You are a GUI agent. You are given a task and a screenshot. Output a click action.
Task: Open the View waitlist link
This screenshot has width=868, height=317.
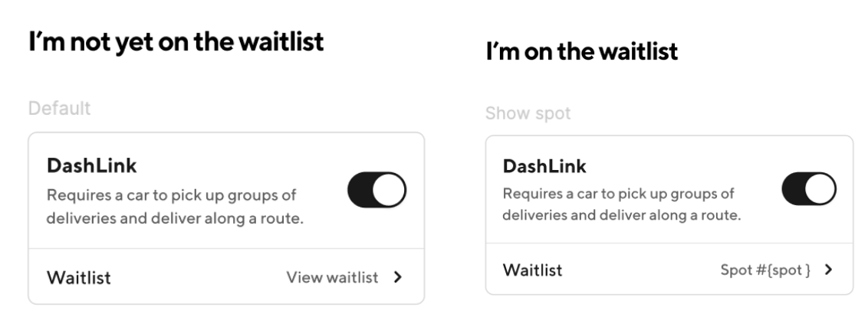(x=332, y=277)
